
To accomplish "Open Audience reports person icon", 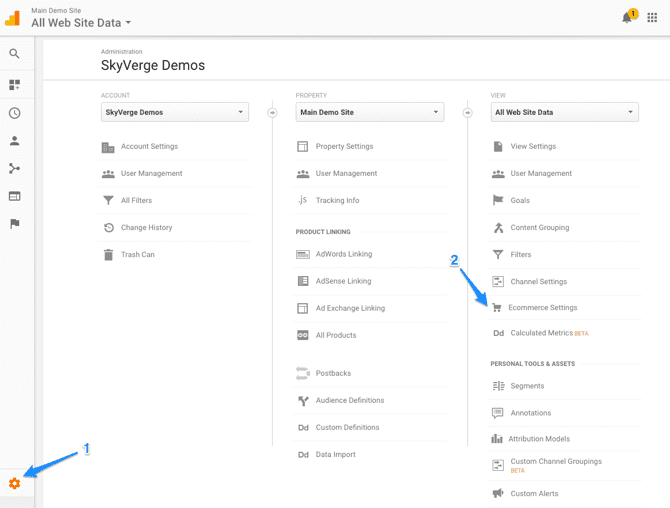I will coord(14,141).
